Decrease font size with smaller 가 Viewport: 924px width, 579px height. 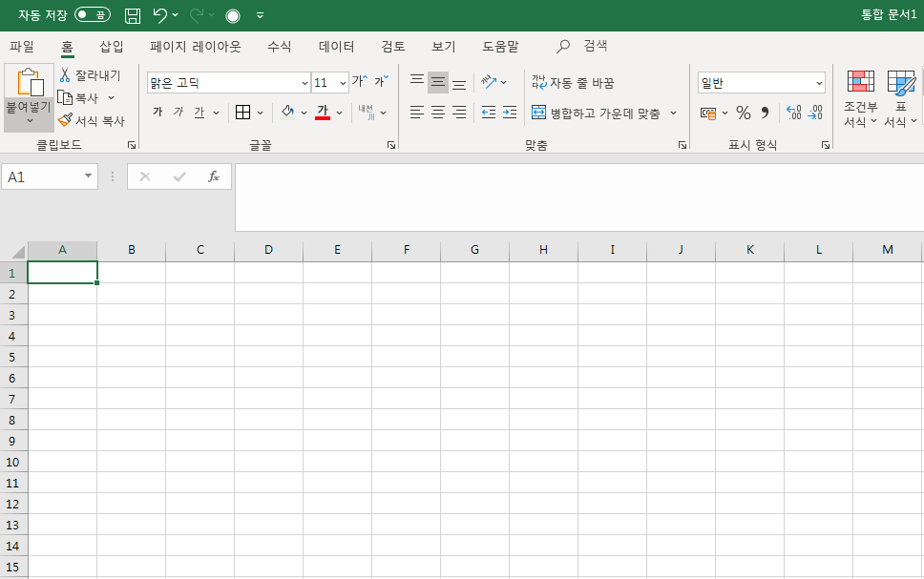(x=381, y=81)
